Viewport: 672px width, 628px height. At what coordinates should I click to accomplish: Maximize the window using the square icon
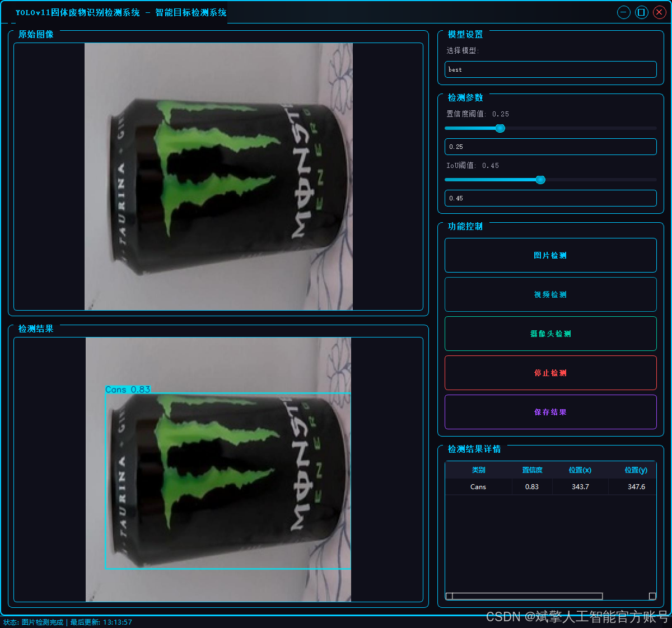(642, 12)
